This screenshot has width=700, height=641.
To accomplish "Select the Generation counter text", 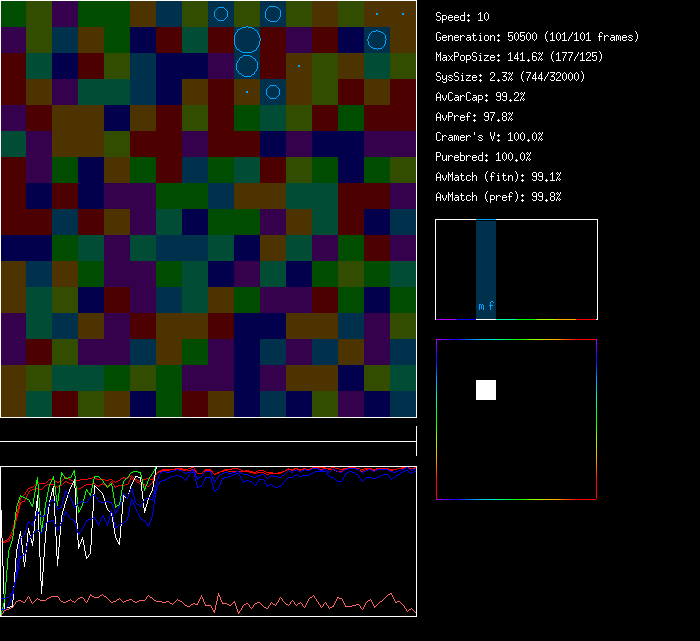I will [x=537, y=37].
